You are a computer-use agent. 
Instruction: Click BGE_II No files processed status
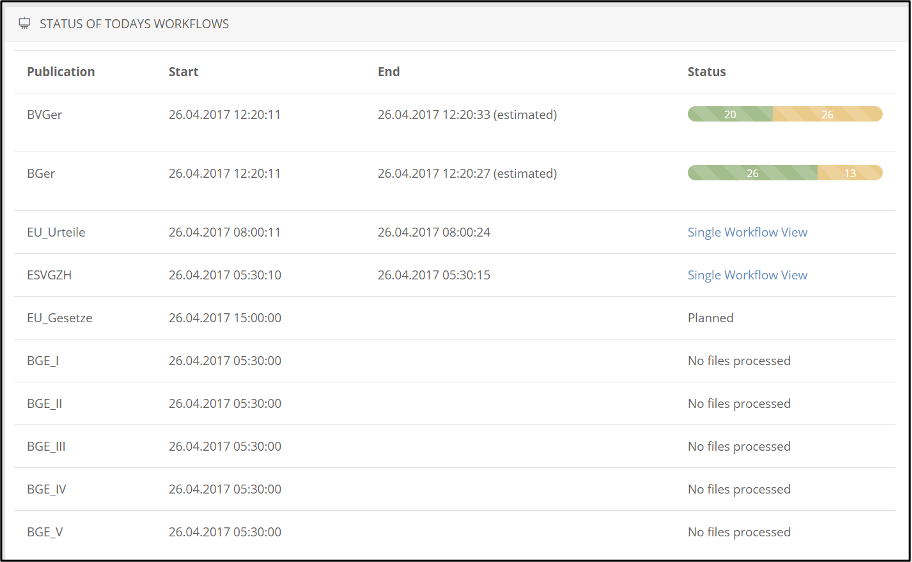coord(739,404)
